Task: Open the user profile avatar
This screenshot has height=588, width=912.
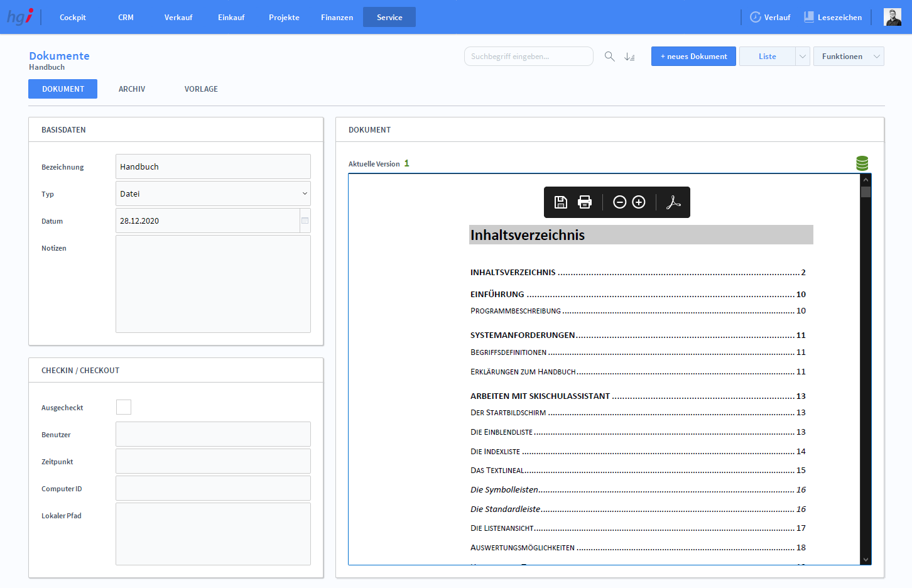Action: [892, 18]
